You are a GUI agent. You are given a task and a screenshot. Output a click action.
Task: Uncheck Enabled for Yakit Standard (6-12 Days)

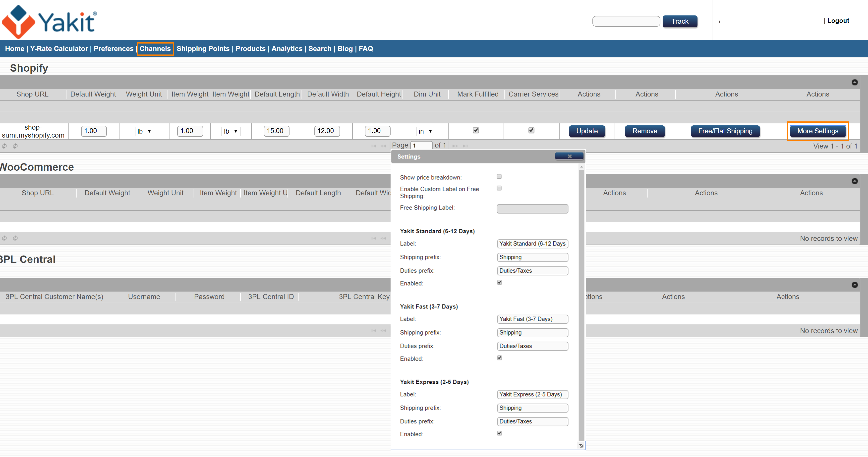pos(499,283)
